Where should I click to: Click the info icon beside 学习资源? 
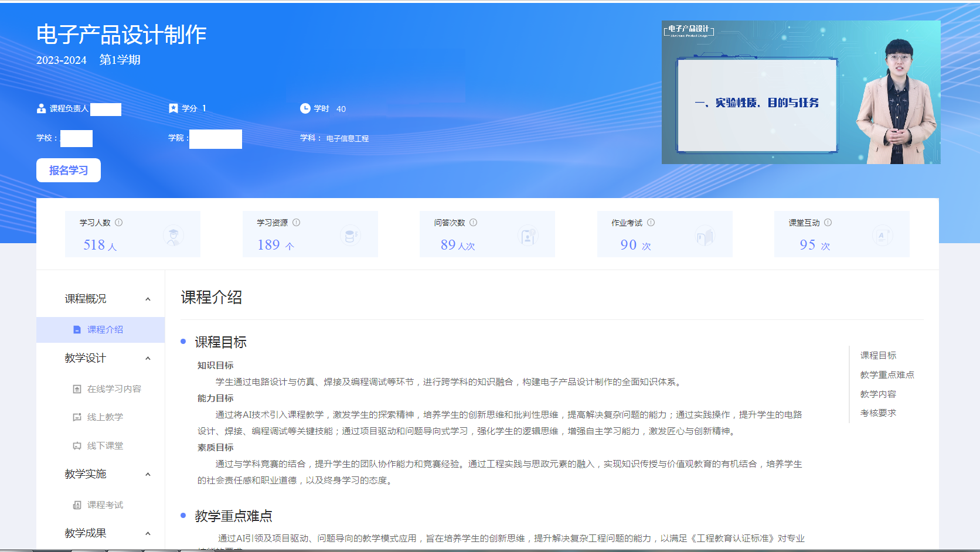(x=297, y=223)
